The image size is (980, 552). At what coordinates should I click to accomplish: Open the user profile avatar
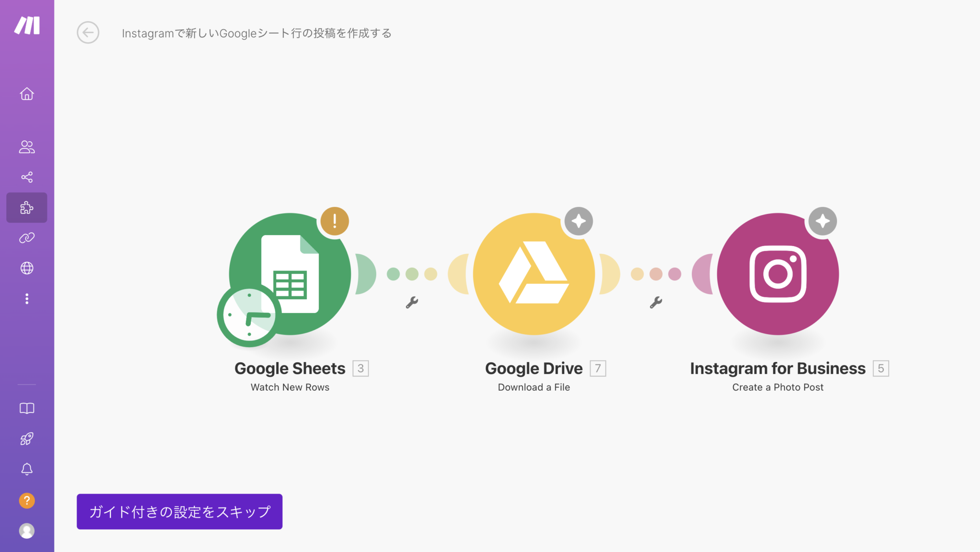(x=27, y=531)
